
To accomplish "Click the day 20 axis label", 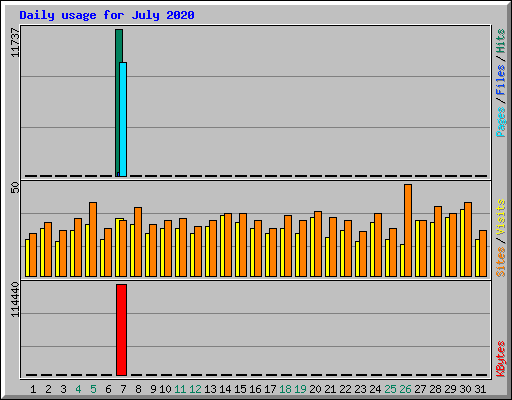I will coord(315,389).
